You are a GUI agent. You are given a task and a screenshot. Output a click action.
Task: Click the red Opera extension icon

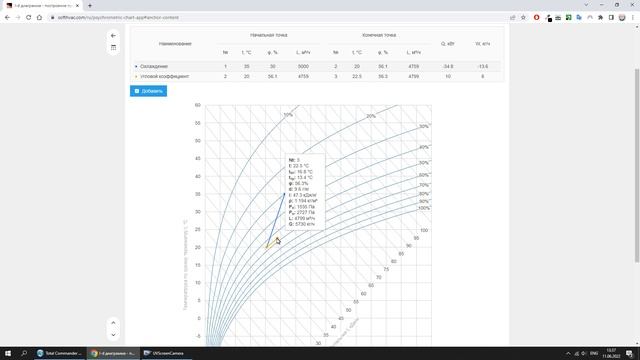click(536, 18)
